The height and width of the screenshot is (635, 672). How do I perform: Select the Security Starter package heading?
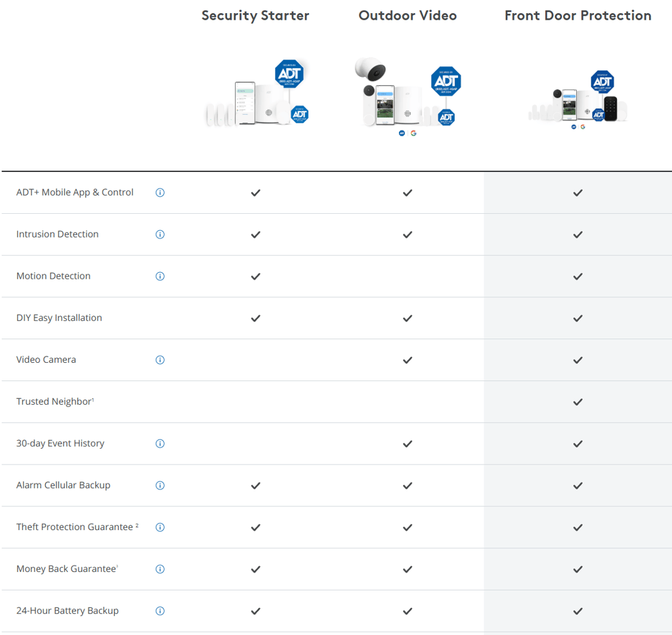click(255, 16)
